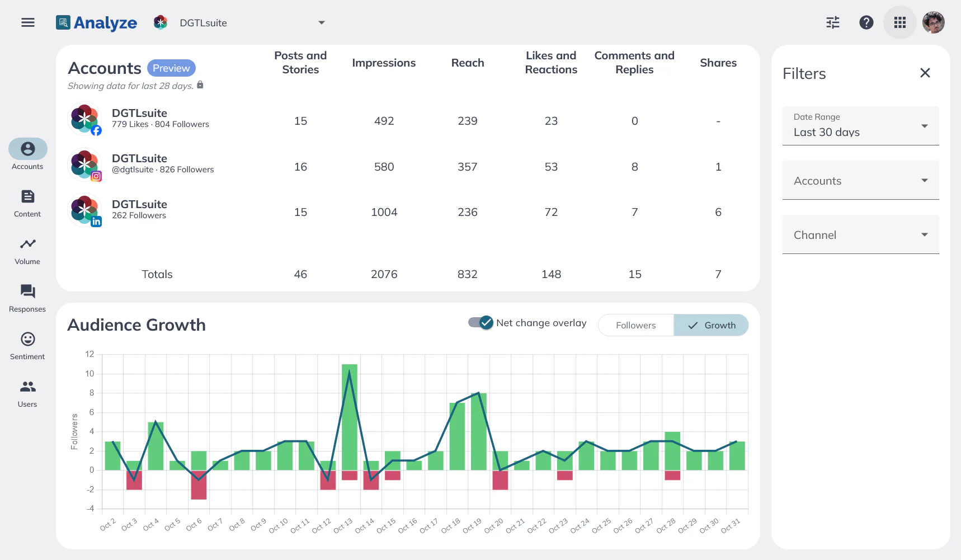Open the Volume section in sidebar

pos(27,251)
